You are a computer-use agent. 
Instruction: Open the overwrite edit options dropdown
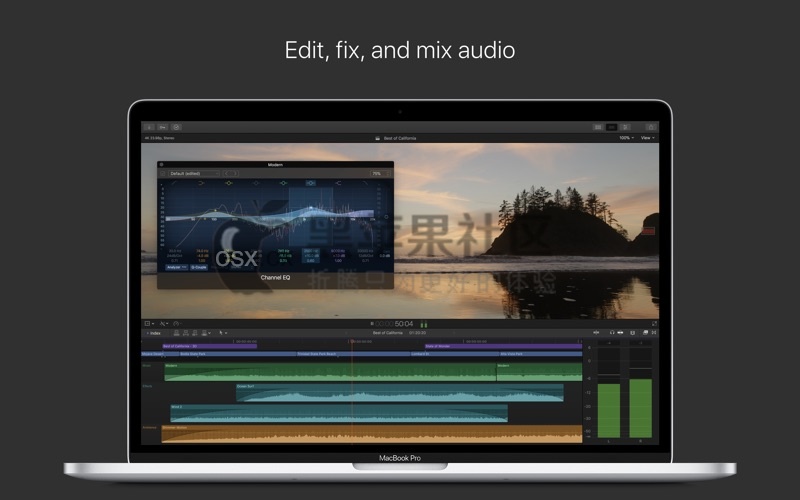(x=206, y=333)
